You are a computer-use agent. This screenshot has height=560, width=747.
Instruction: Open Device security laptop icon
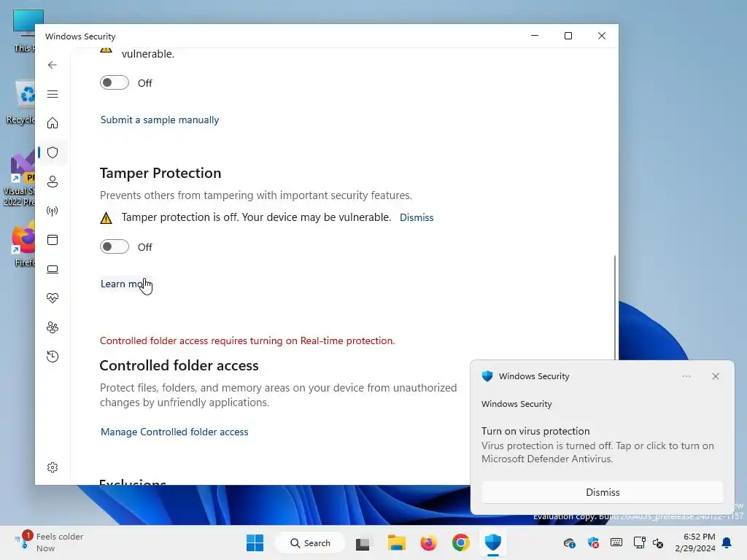(x=53, y=269)
